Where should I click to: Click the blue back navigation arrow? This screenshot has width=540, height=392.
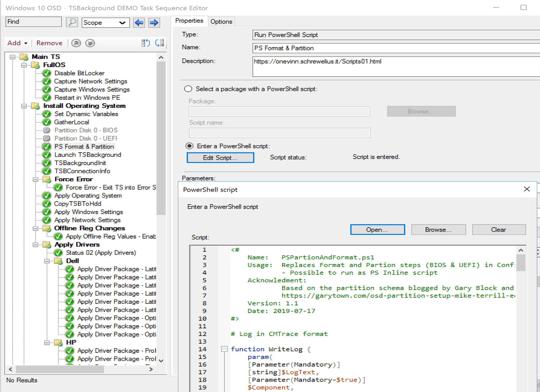(x=139, y=23)
